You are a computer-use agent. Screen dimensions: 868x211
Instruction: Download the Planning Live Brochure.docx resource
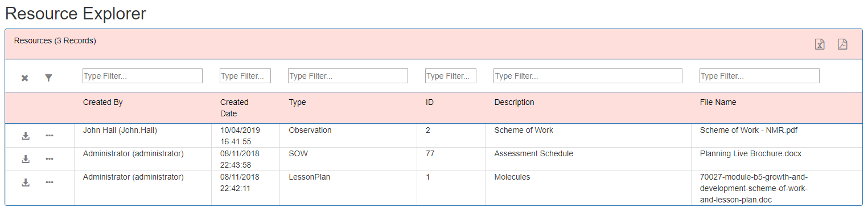point(26,159)
